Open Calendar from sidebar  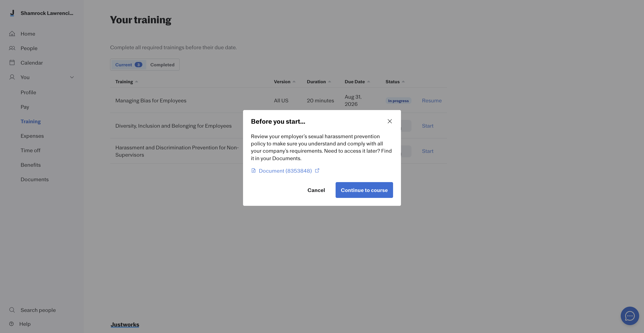tap(32, 63)
